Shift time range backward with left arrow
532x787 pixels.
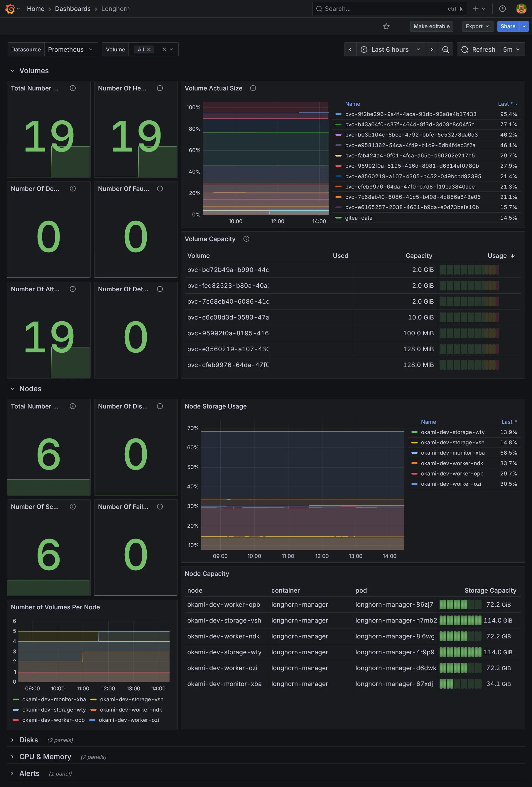click(350, 49)
